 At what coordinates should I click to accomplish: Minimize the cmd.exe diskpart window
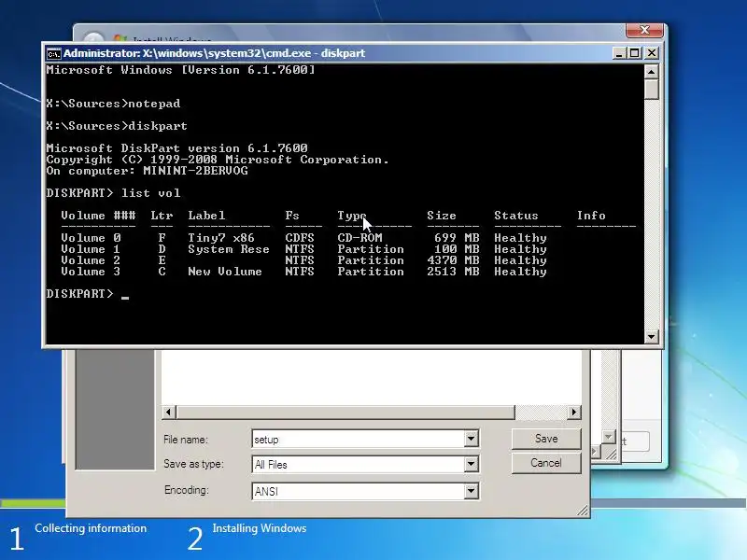[x=618, y=53]
